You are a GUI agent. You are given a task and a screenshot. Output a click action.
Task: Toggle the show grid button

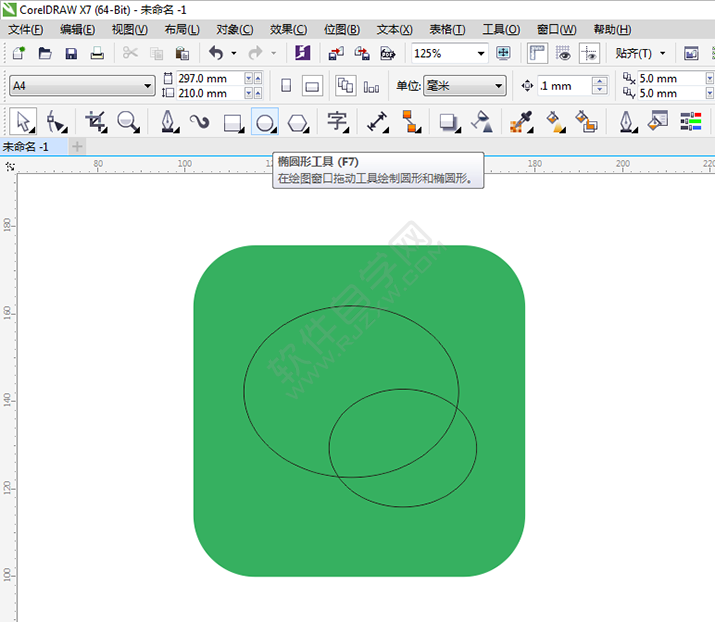click(x=564, y=53)
